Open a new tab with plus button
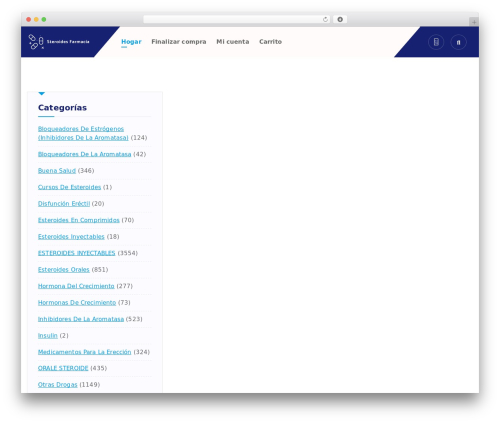 point(474,22)
